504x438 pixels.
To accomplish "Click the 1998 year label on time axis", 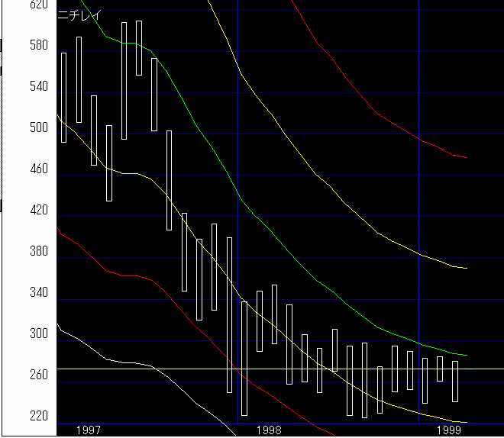I will coord(270,430).
